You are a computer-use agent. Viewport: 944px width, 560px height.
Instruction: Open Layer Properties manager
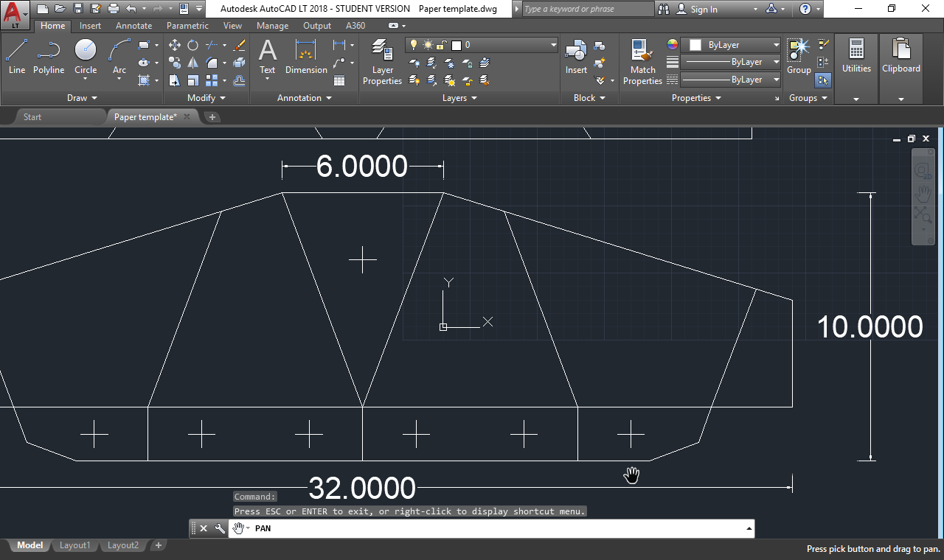[x=382, y=62]
